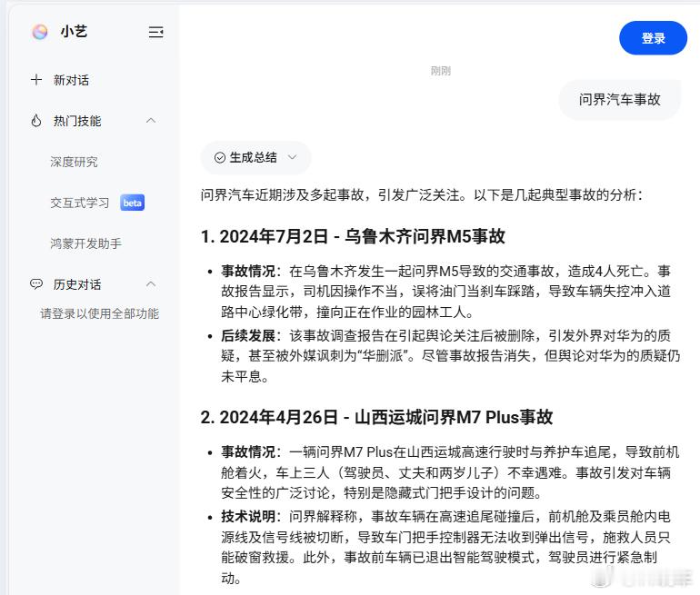Open the 鸿蒙开发助手 skill
Image resolution: width=700 pixels, height=595 pixels.
tap(85, 243)
